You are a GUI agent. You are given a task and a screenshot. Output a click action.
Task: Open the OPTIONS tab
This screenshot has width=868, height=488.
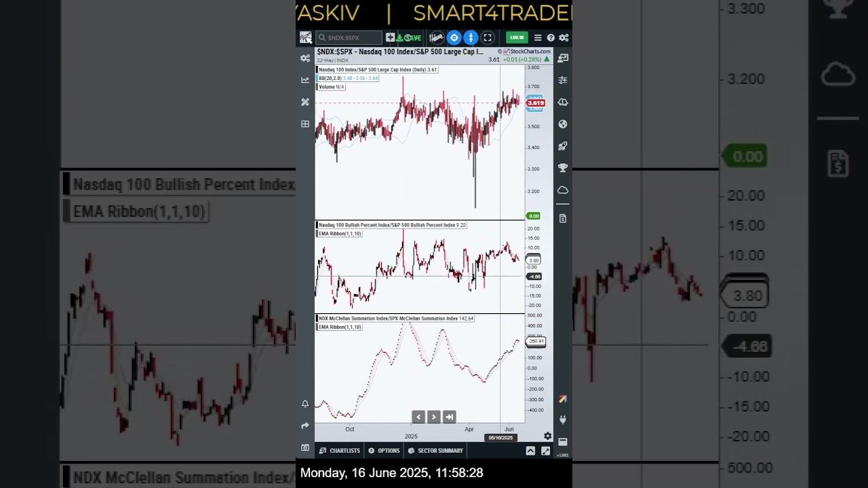click(384, 451)
